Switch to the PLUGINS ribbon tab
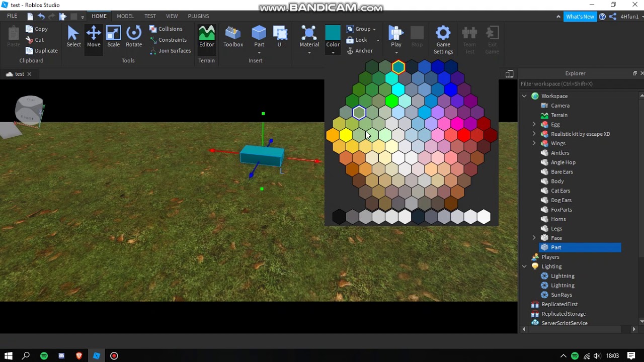This screenshot has width=644, height=362. (198, 16)
